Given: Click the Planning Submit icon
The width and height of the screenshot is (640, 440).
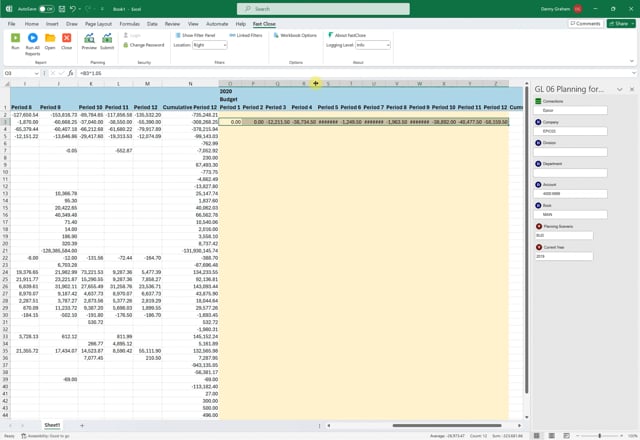Looking at the screenshot, I should click(x=106, y=38).
